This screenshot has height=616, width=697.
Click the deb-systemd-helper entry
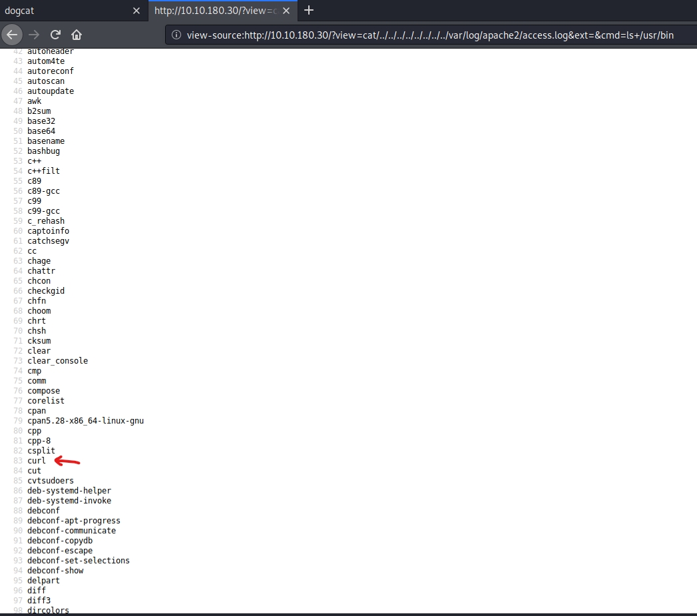(69, 491)
